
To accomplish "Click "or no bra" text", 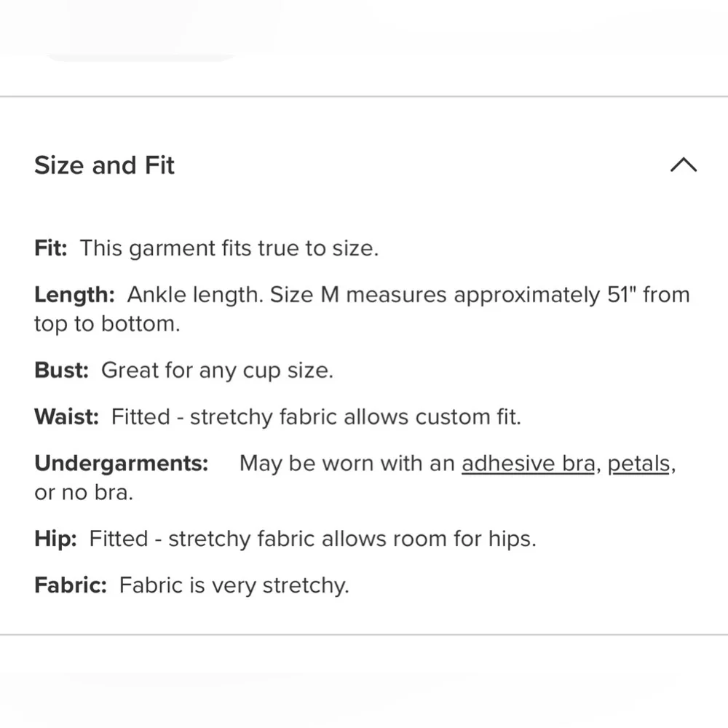I will tap(84, 493).
